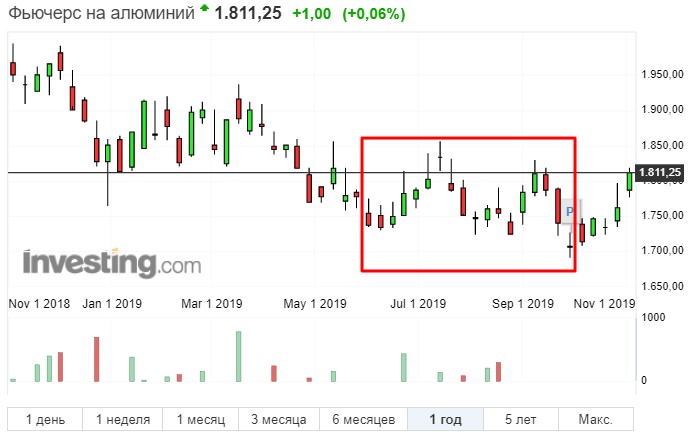Screen dimensions: 693x440
Task: Click the Jul 1 2019 axis label
Action: [x=418, y=303]
